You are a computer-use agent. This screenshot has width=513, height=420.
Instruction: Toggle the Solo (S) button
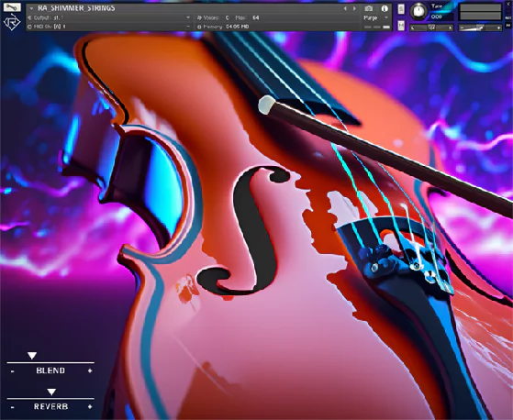pyautogui.click(x=401, y=9)
